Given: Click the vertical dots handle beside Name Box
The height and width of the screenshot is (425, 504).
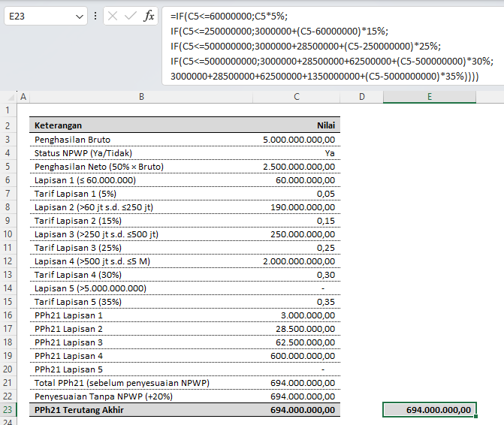Looking at the screenshot, I should (x=95, y=16).
